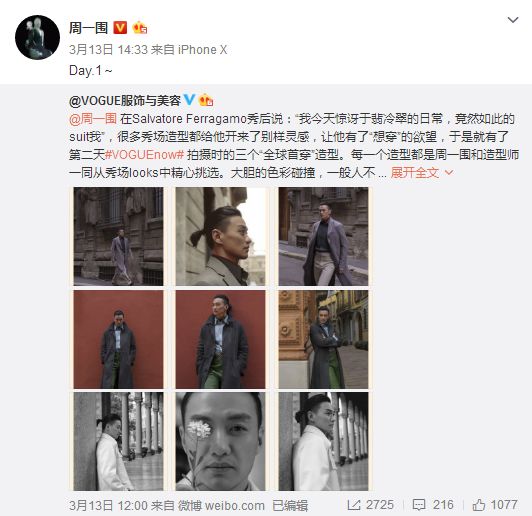Open the thumbnail of face behind a flower
The height and width of the screenshot is (516, 532).
point(221,441)
